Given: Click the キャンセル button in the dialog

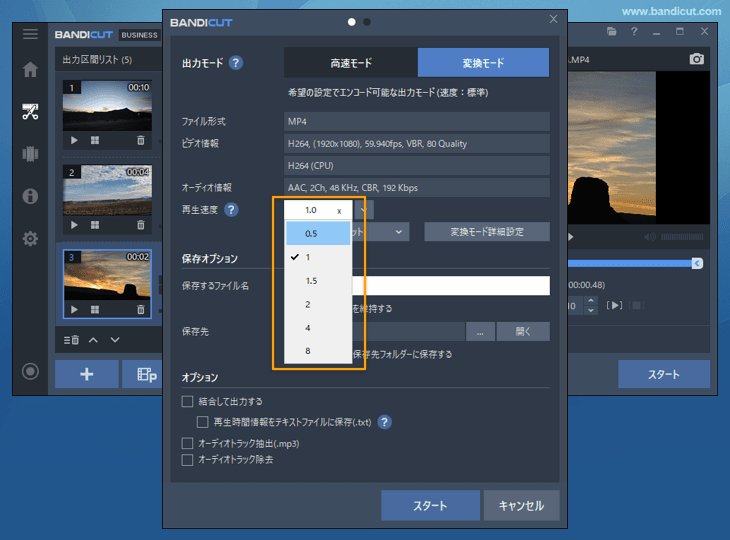Looking at the screenshot, I should pos(521,505).
